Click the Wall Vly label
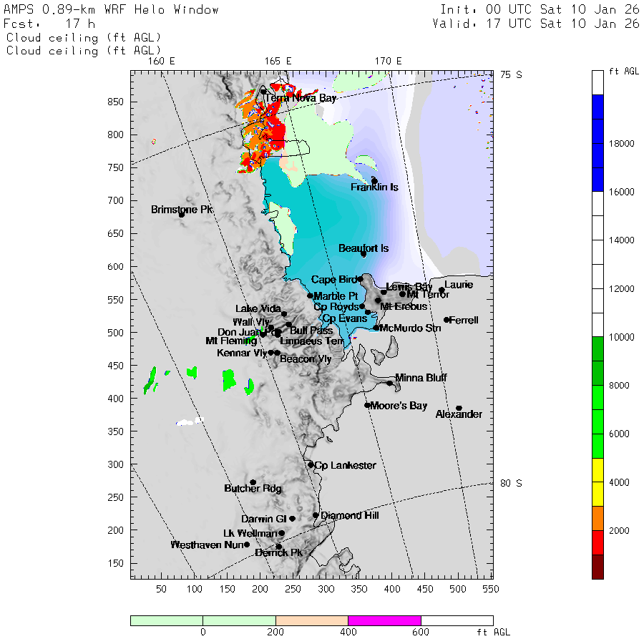 click(251, 323)
